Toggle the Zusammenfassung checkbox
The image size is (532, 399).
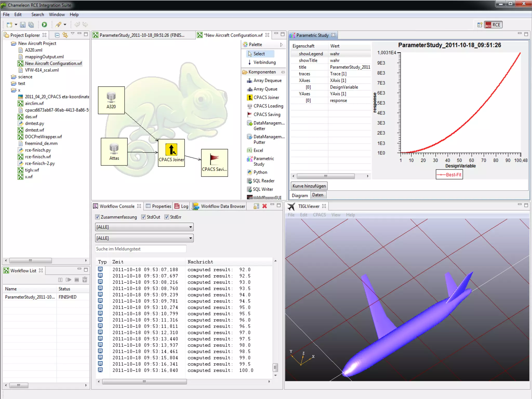tap(97, 217)
